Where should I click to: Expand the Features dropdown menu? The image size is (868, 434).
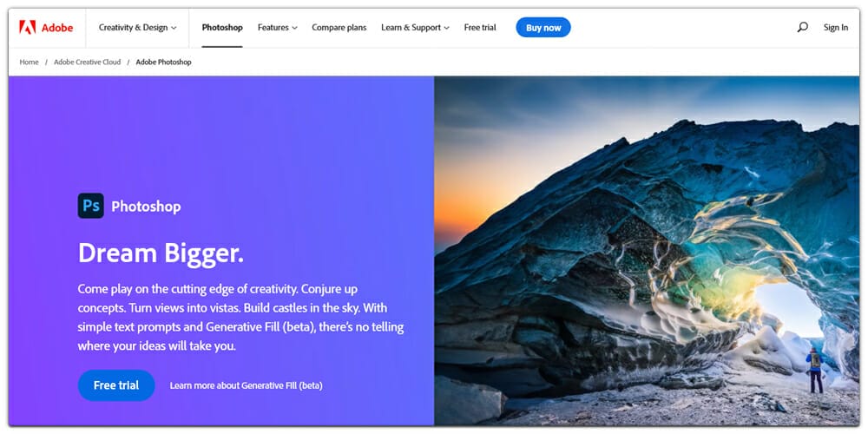click(278, 28)
